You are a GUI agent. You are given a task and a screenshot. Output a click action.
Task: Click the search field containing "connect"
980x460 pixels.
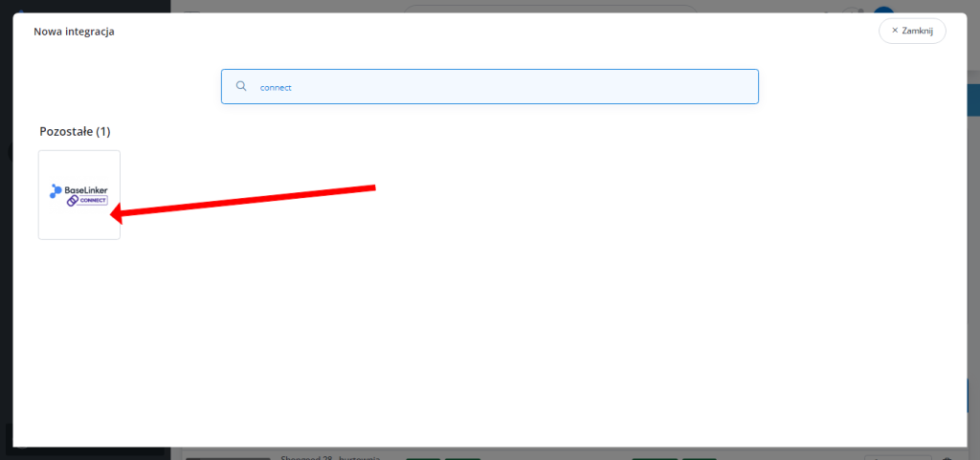pyautogui.click(x=489, y=87)
